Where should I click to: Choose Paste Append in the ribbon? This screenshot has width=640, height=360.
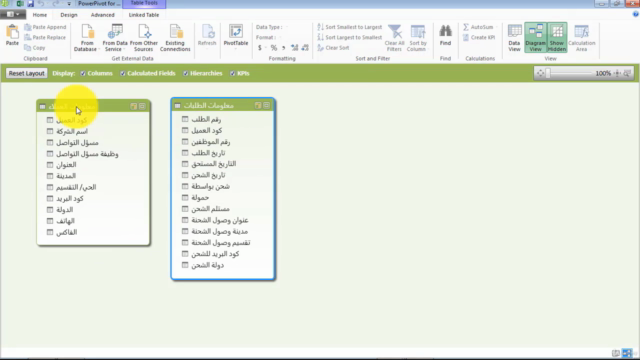pyautogui.click(x=45, y=27)
